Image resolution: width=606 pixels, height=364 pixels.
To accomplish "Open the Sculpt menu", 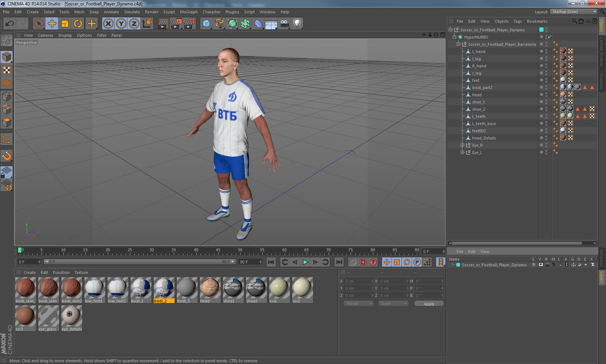I will pyautogui.click(x=169, y=12).
